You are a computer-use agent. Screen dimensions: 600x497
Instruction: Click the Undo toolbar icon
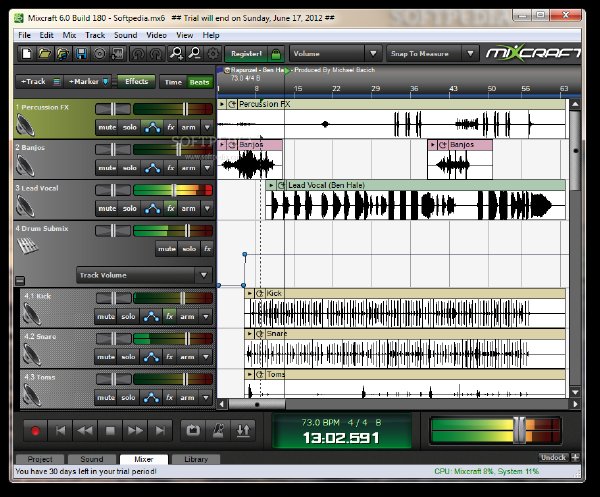(x=138, y=54)
